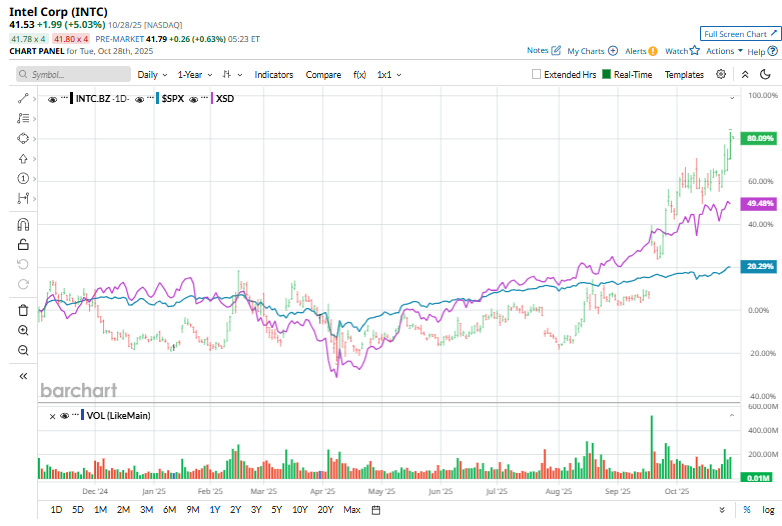Open the 1-Year period dropdown
The height and width of the screenshot is (526, 782).
coord(195,74)
